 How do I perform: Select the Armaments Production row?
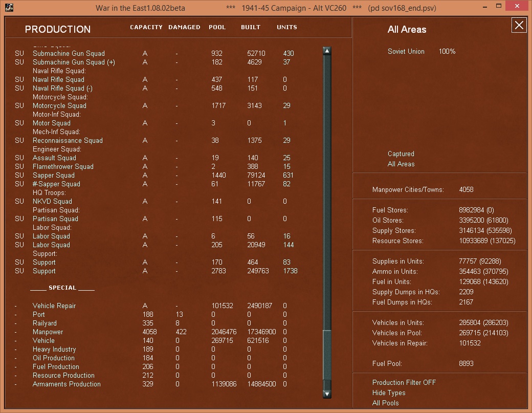[x=66, y=384]
